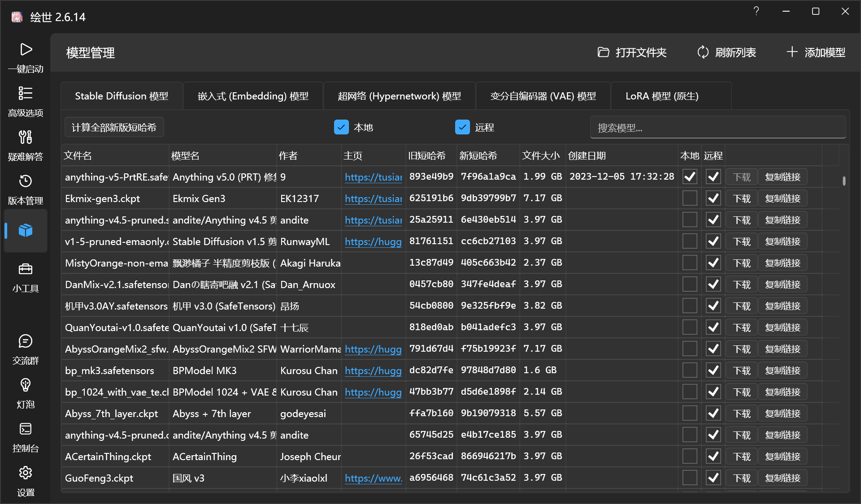
Task: Click the 模型管理 page title
Action: coord(91,53)
